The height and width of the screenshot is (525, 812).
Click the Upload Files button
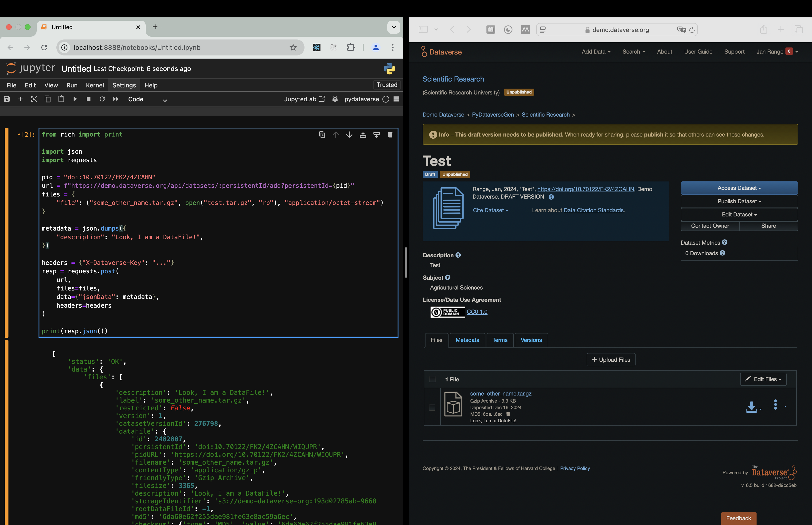(x=611, y=360)
